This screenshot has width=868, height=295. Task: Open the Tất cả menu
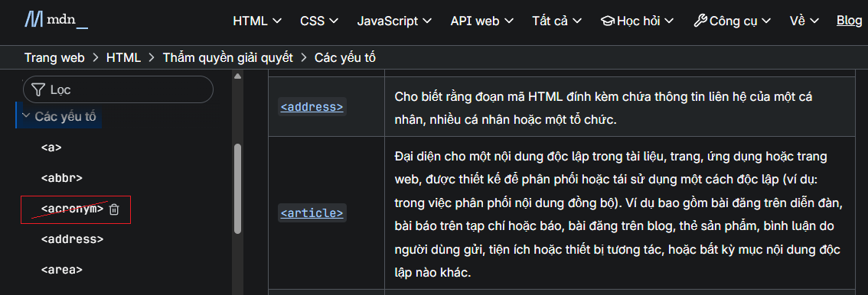pos(556,21)
